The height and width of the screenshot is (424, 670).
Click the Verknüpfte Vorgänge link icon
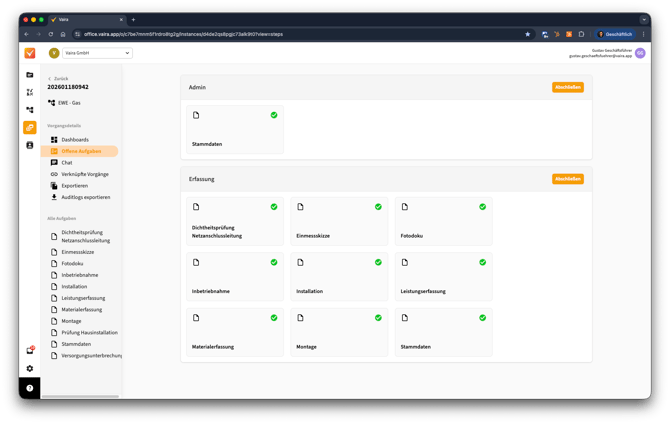54,174
